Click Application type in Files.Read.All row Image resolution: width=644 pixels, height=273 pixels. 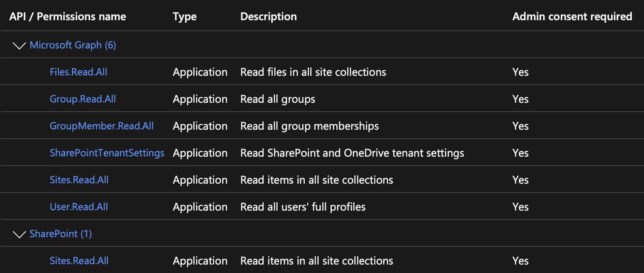click(x=200, y=72)
